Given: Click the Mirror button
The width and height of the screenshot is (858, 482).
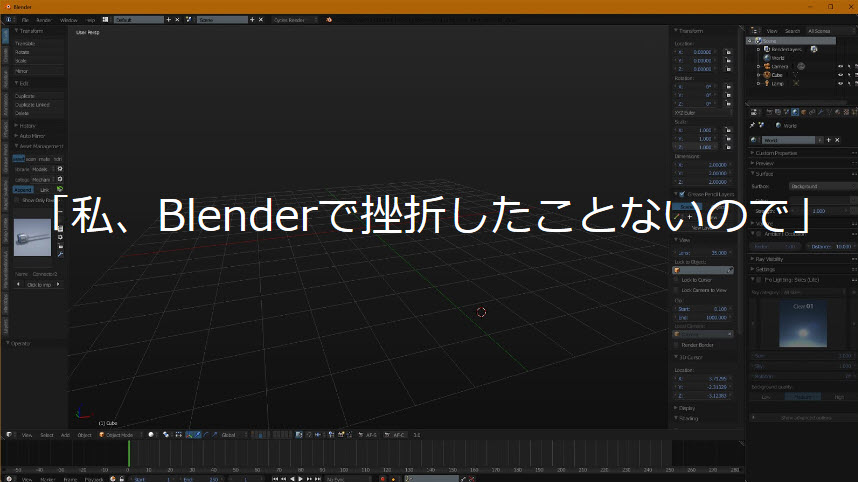Looking at the screenshot, I should 38,71.
